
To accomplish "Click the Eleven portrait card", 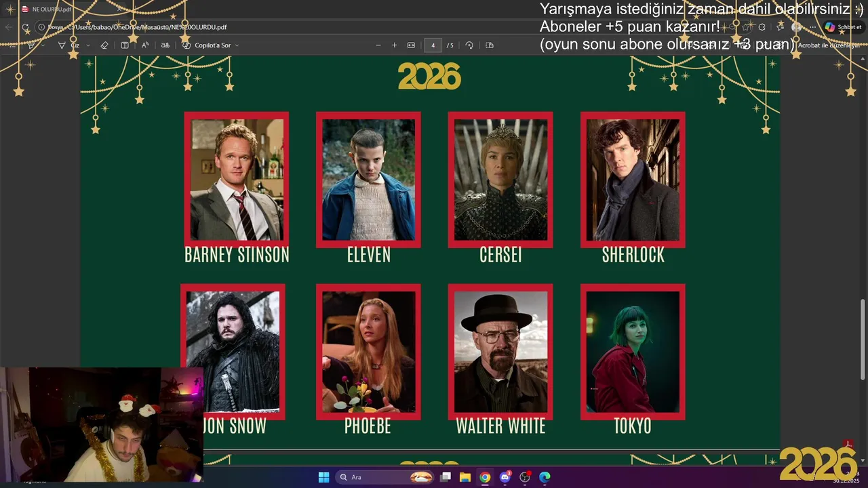I will [x=368, y=180].
